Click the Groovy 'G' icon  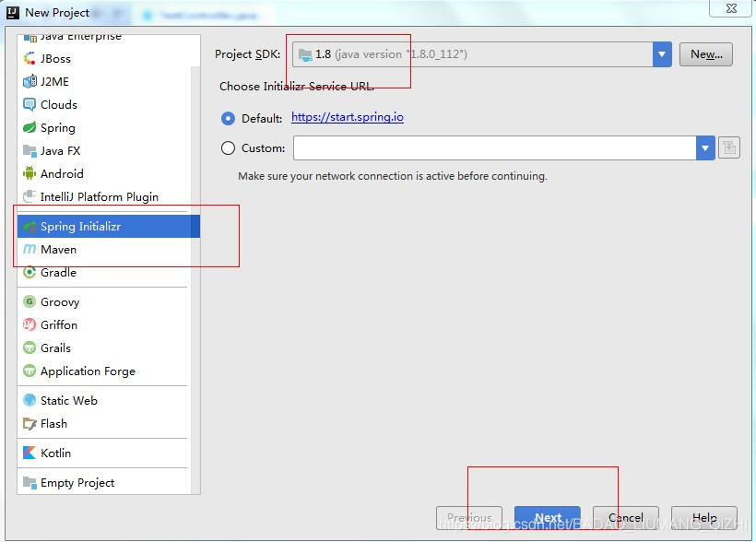[x=30, y=301]
